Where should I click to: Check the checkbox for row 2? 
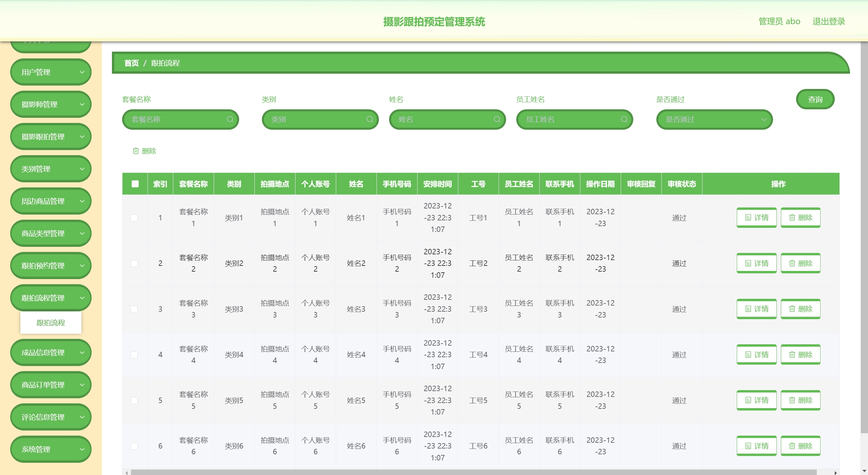pos(134,263)
